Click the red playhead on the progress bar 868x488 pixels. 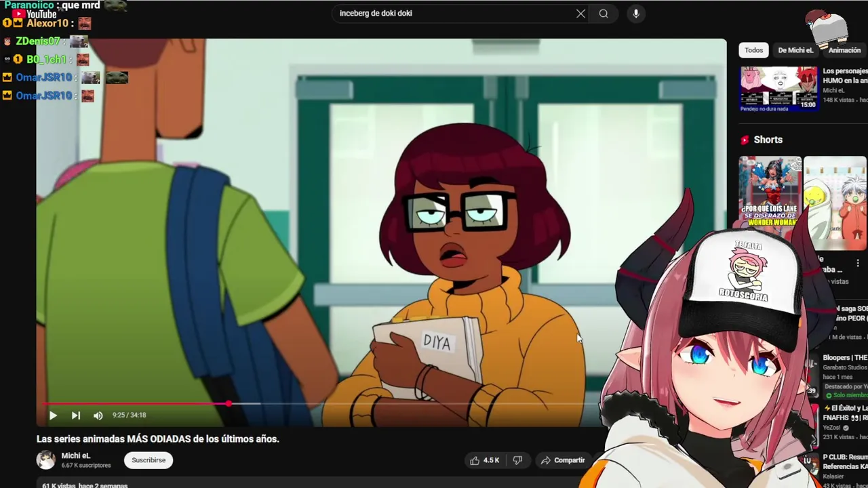tap(229, 403)
